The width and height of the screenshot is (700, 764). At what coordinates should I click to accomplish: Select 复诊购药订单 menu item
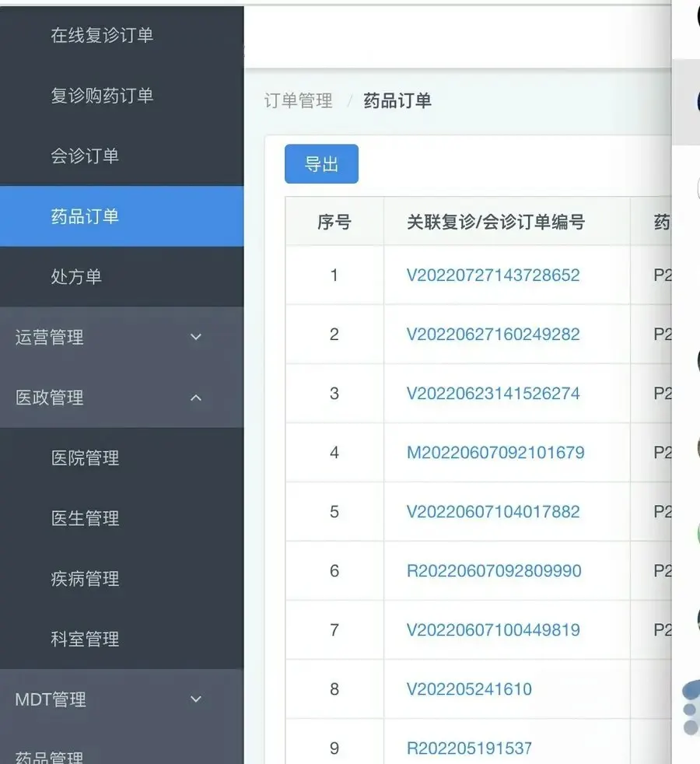tap(102, 96)
